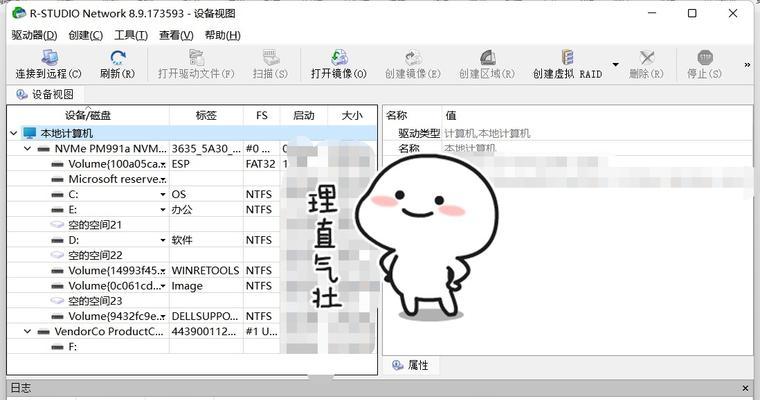Open dropdown arrow on Volume{0c061cd row
Screen dimensions: 760x400
click(x=163, y=286)
